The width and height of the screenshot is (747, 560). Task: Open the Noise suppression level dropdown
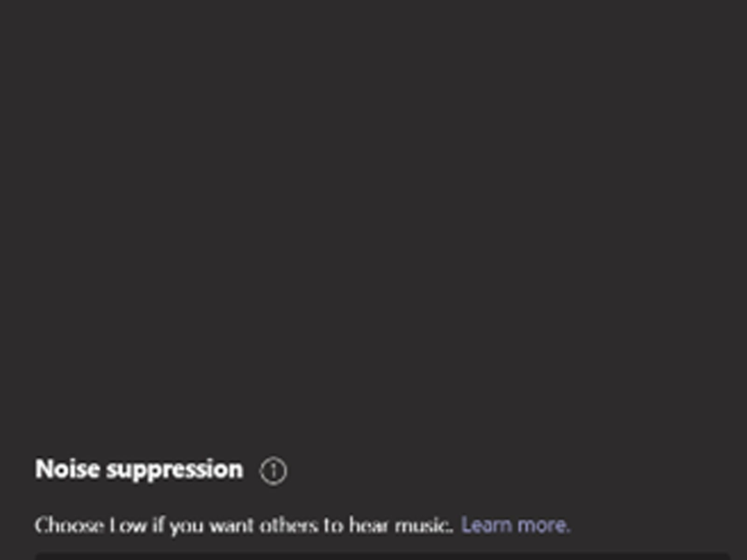(x=382, y=556)
